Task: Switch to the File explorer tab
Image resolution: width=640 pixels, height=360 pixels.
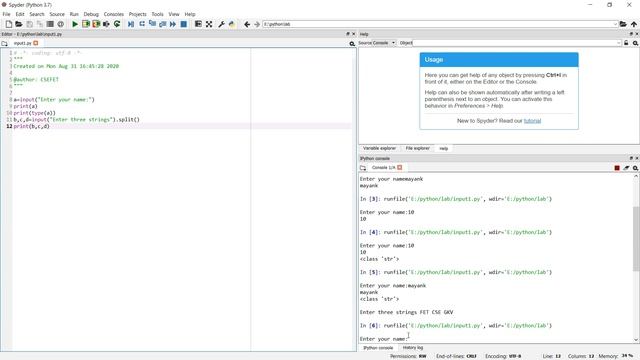Action: tap(418, 149)
